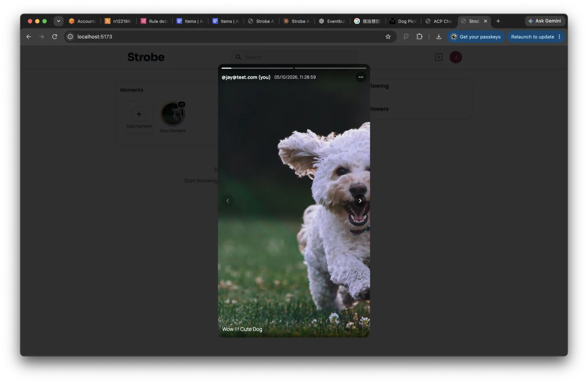This screenshot has width=588, height=383.
Task: Switch to the Dog Pictures tab
Action: pyautogui.click(x=403, y=21)
